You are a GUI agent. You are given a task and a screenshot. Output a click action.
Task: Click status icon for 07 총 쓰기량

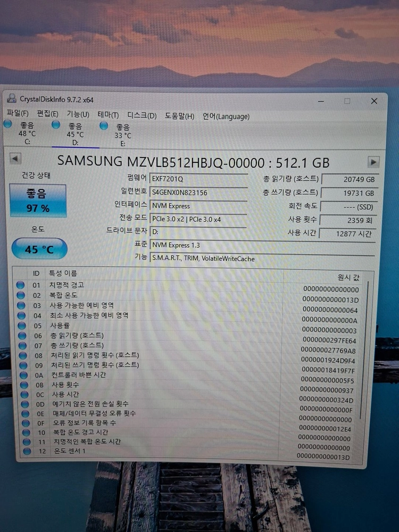(22, 345)
